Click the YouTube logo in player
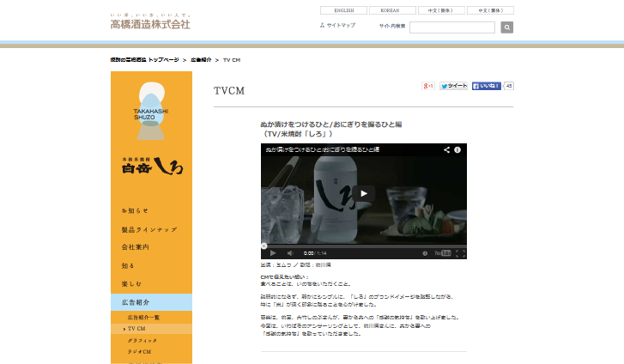The height and width of the screenshot is (364, 624). (x=443, y=253)
